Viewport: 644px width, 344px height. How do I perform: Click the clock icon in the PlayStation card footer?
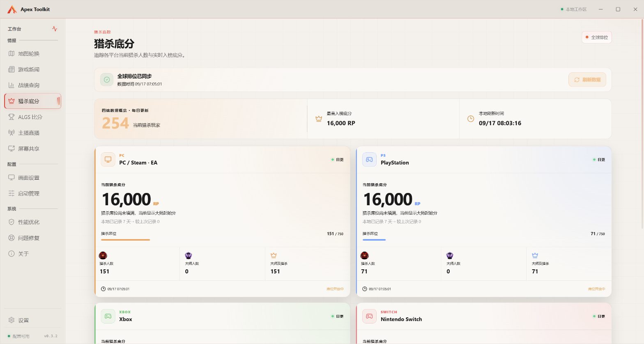click(365, 289)
